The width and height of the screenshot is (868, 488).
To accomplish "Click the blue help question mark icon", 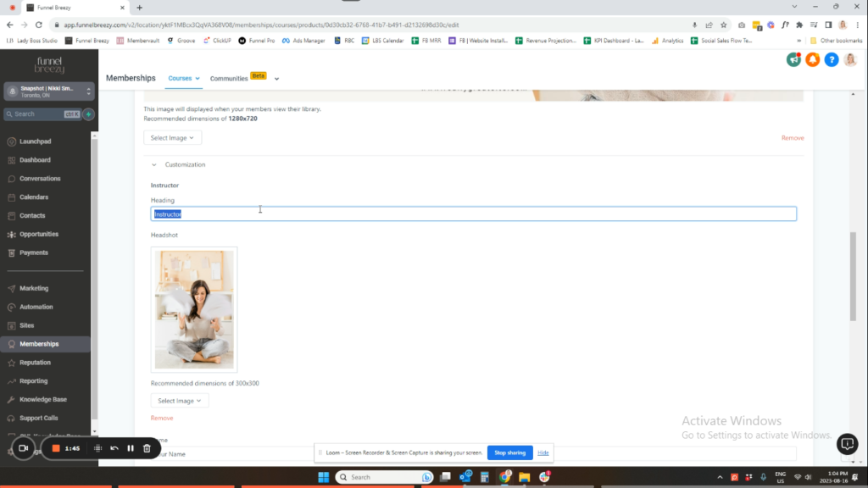I will pos(831,59).
